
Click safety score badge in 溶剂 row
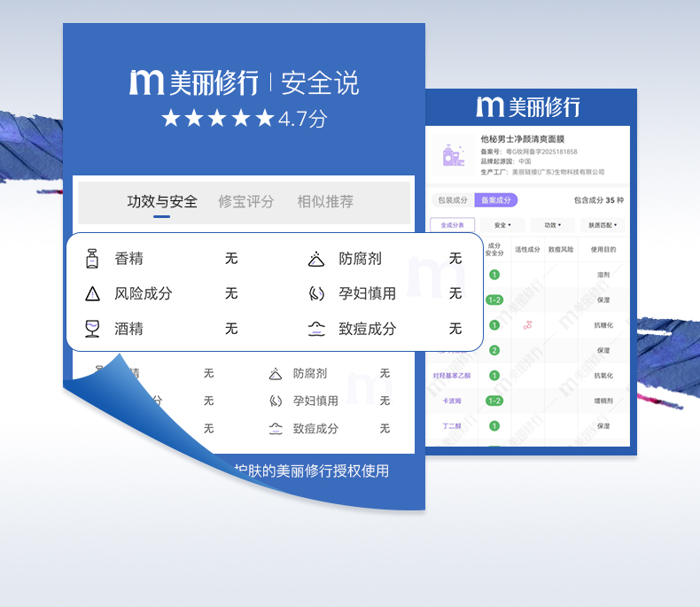coord(494,275)
